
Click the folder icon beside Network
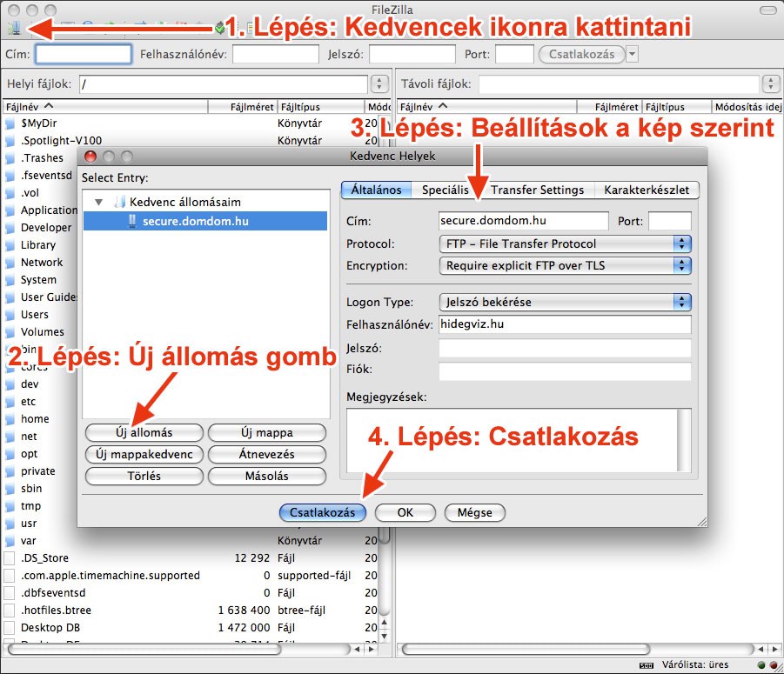tap(10, 263)
